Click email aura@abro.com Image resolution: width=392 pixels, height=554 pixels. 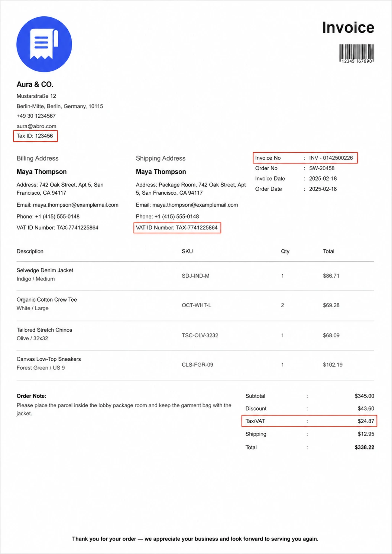36,126
